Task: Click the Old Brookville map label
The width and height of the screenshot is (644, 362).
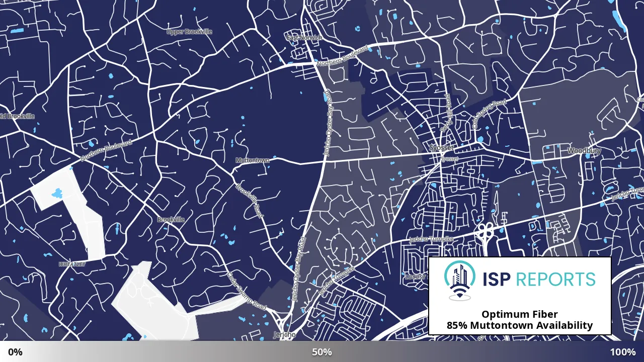Action: pyautogui.click(x=18, y=116)
